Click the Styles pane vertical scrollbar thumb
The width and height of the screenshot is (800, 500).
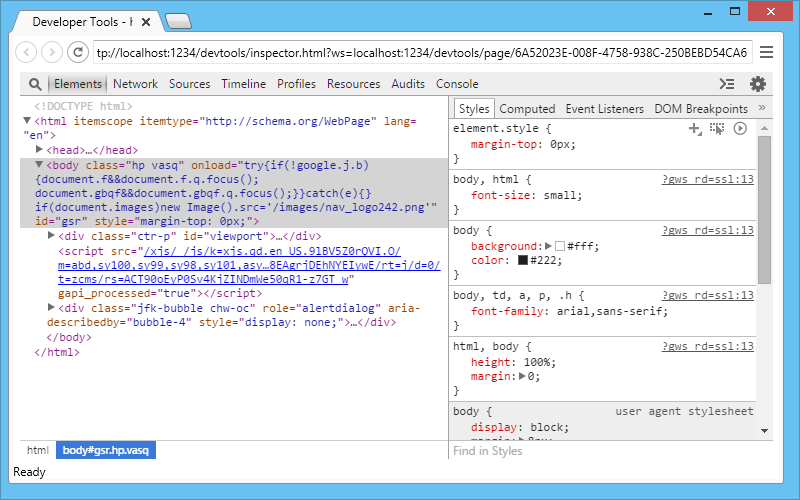pyautogui.click(x=764, y=209)
